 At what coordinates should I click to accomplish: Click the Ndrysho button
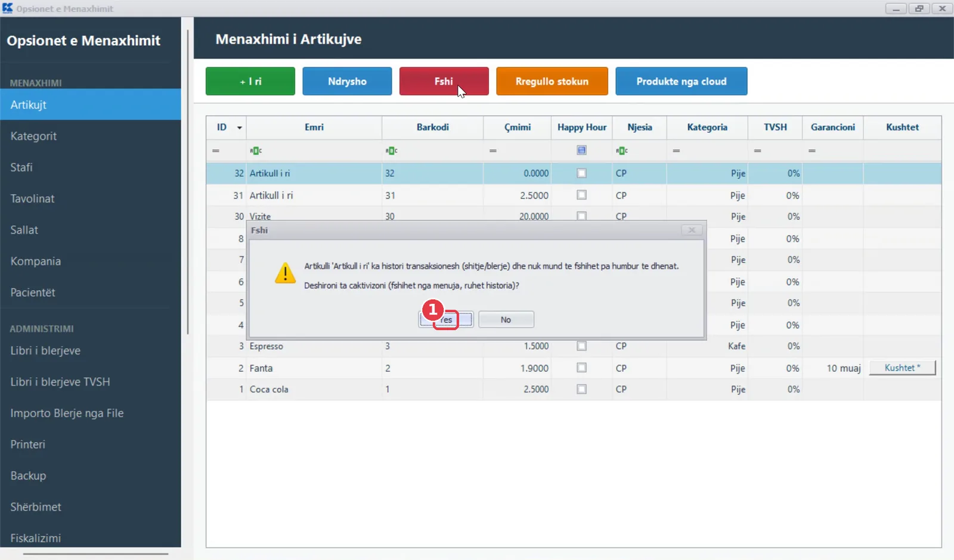347,81
